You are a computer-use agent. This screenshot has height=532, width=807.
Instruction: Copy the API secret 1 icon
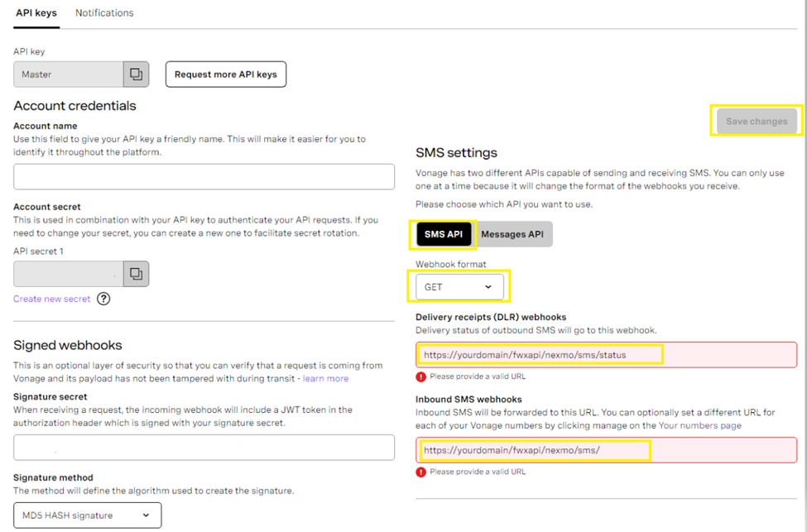[x=136, y=274]
